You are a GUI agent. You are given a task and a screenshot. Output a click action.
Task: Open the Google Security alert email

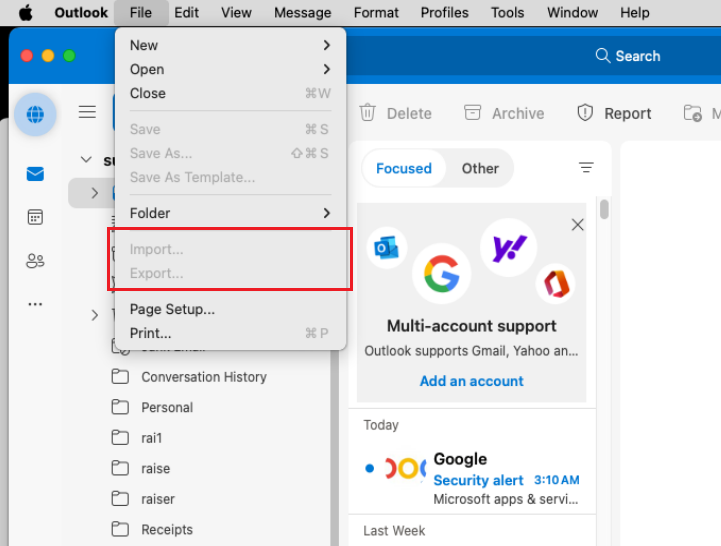pos(472,477)
